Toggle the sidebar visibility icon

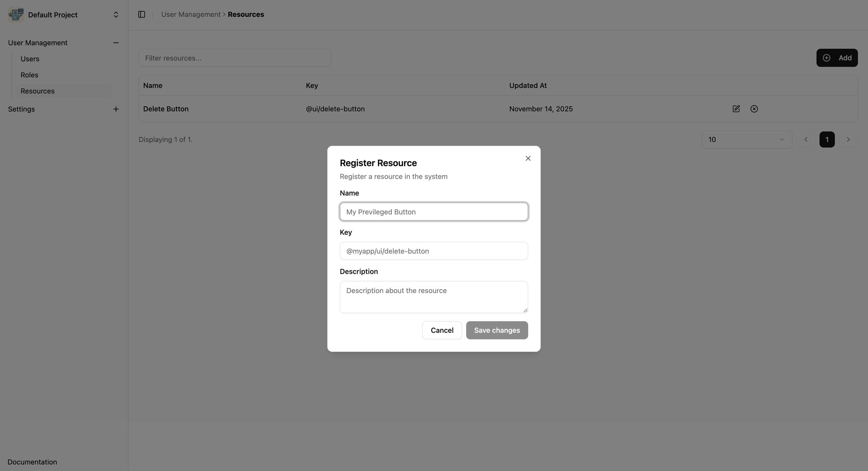[141, 14]
